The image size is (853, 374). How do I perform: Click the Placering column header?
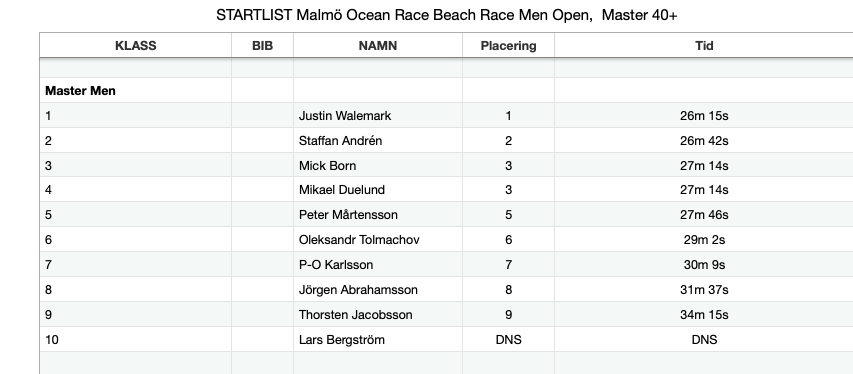pos(508,45)
